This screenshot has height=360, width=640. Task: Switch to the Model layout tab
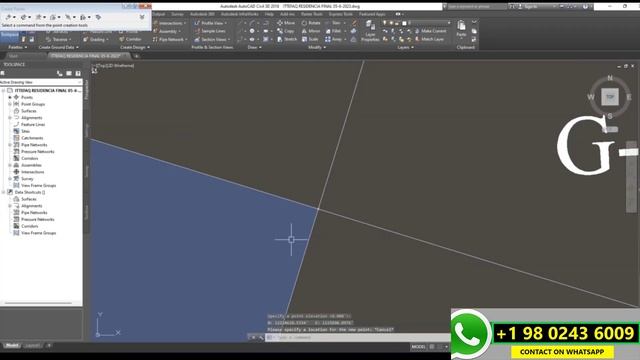click(12, 346)
